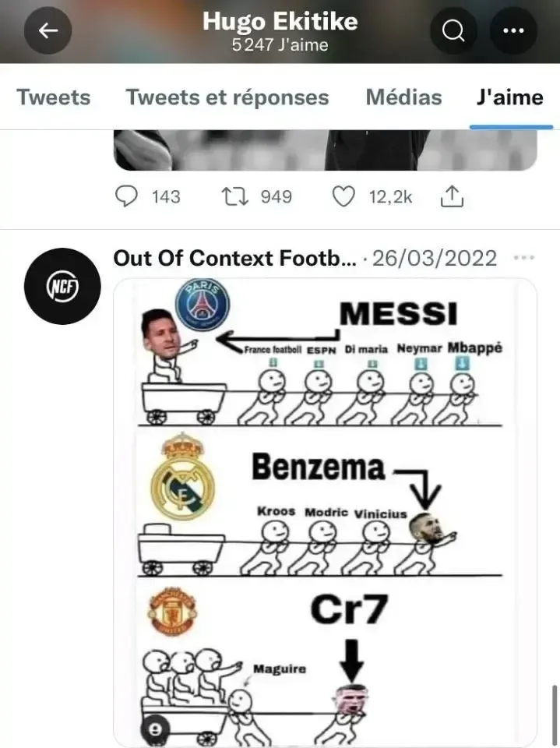Expand the Out Of Context tweet's options
560x748 pixels.
tap(524, 258)
